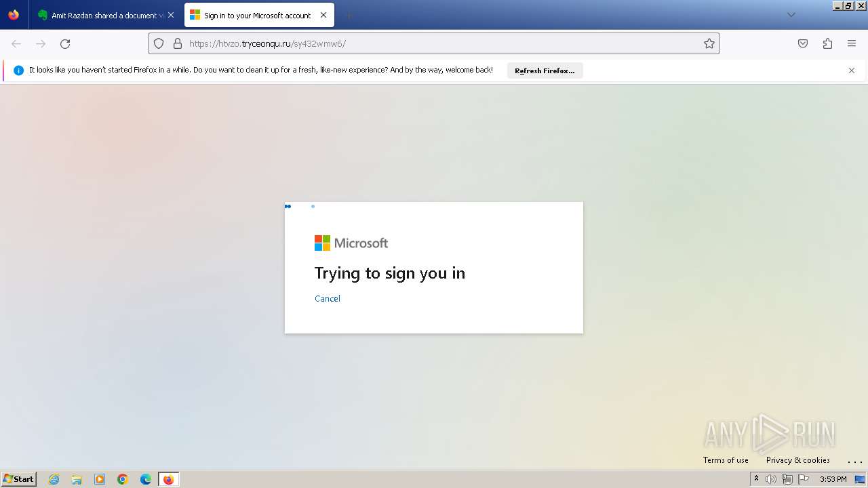868x488 pixels.
Task: Launch Google Chrome from taskbar
Action: pyautogui.click(x=123, y=479)
